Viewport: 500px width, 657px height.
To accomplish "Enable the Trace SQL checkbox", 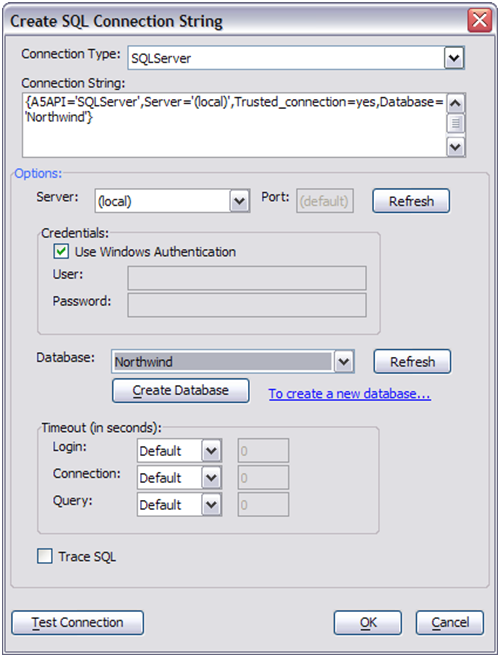I will 44,556.
